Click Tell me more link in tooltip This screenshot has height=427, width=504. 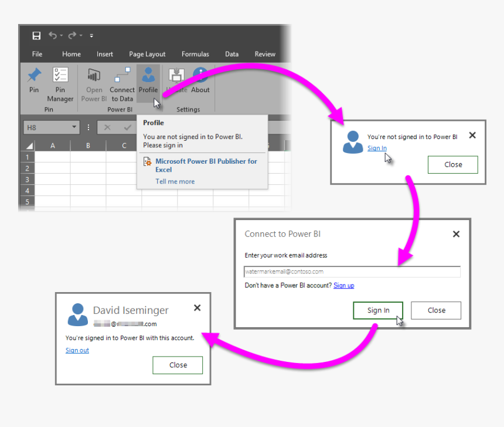tap(175, 181)
